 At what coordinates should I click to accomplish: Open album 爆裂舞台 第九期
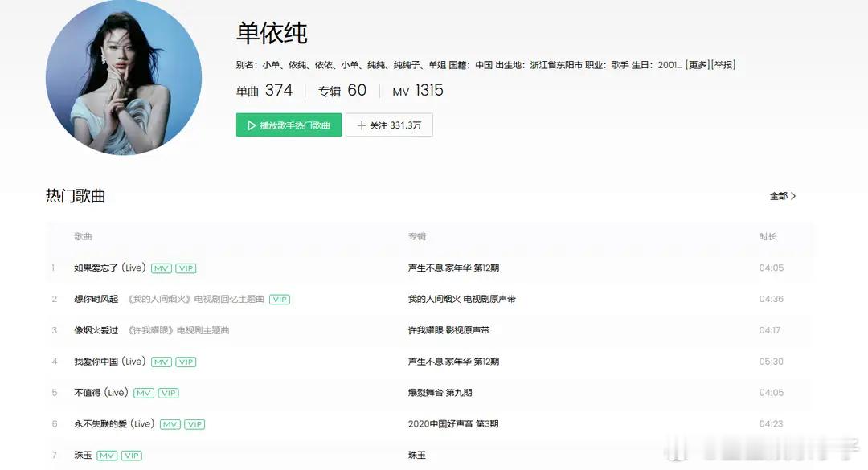(x=440, y=393)
